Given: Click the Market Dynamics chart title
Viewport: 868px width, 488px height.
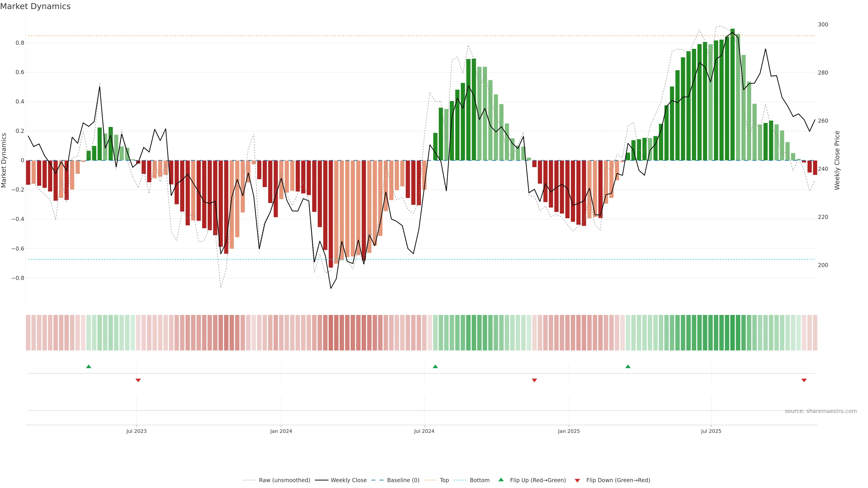Looking at the screenshot, I should tap(35, 6).
